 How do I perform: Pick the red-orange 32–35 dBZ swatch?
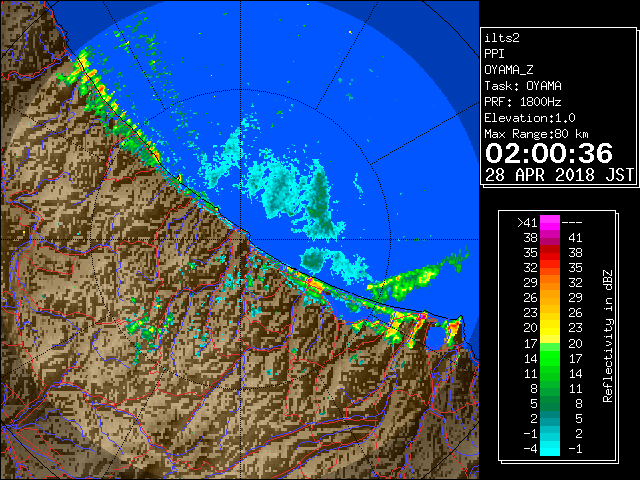pyautogui.click(x=550, y=268)
